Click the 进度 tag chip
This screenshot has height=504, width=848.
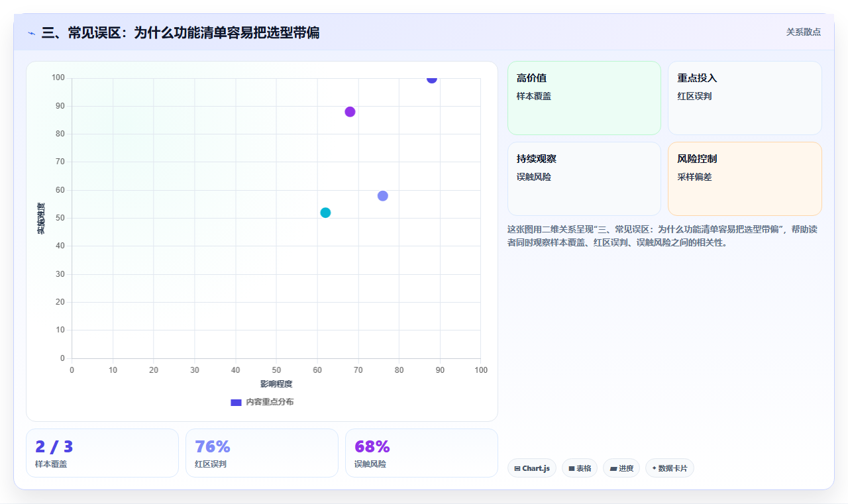621,468
